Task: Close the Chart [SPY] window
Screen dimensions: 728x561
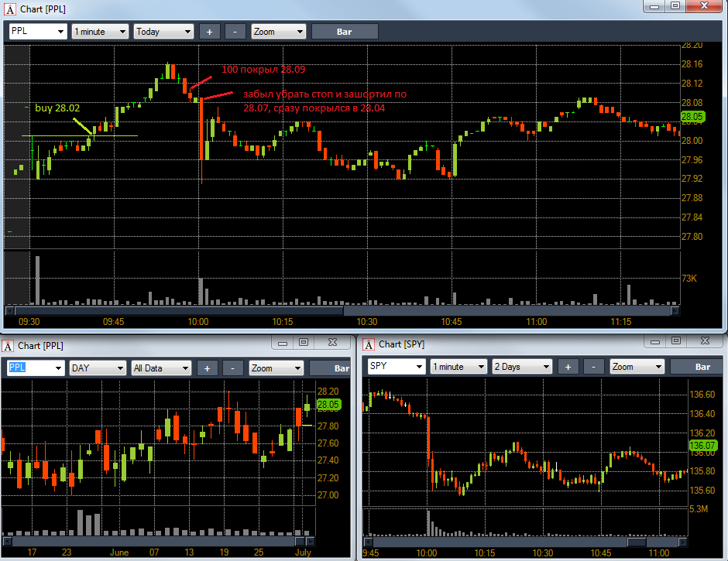Action: click(705, 341)
